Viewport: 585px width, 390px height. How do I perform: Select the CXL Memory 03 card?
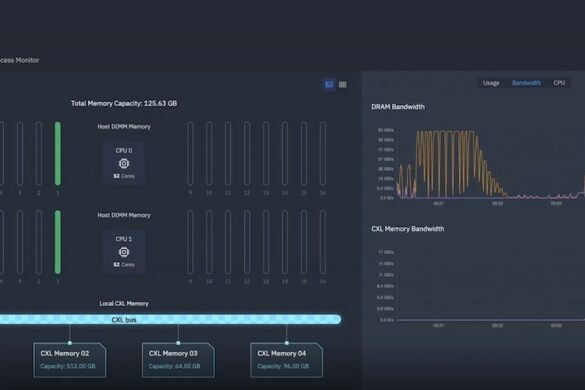178,360
